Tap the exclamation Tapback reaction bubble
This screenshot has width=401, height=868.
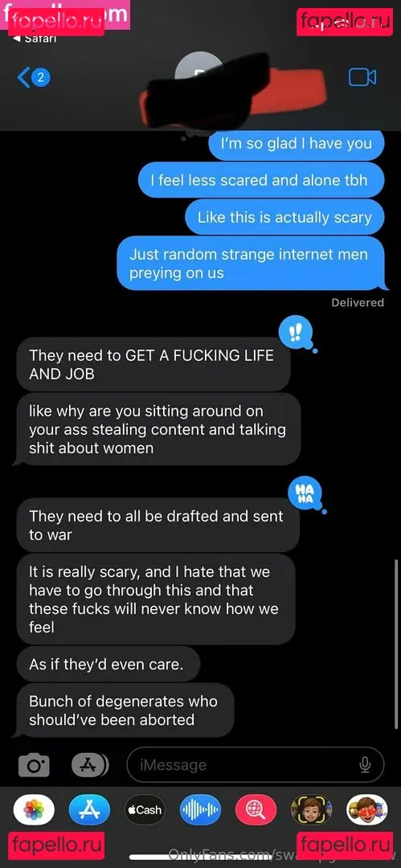[x=297, y=333]
